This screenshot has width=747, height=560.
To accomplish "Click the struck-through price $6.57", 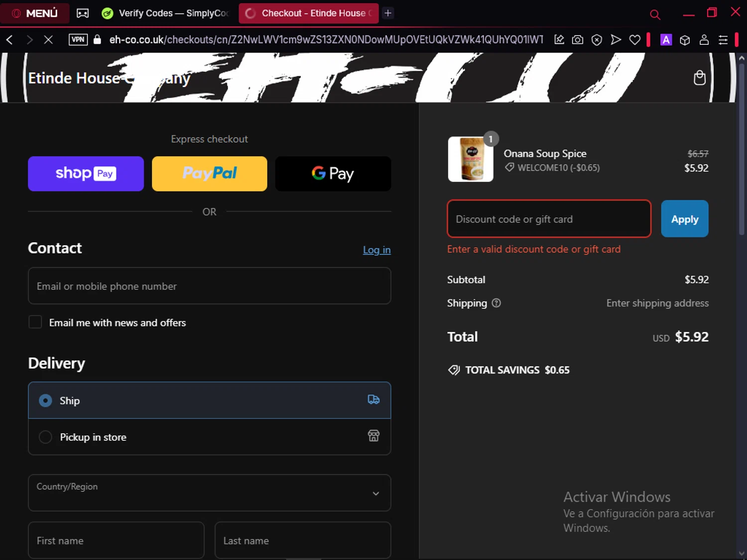I will (698, 154).
